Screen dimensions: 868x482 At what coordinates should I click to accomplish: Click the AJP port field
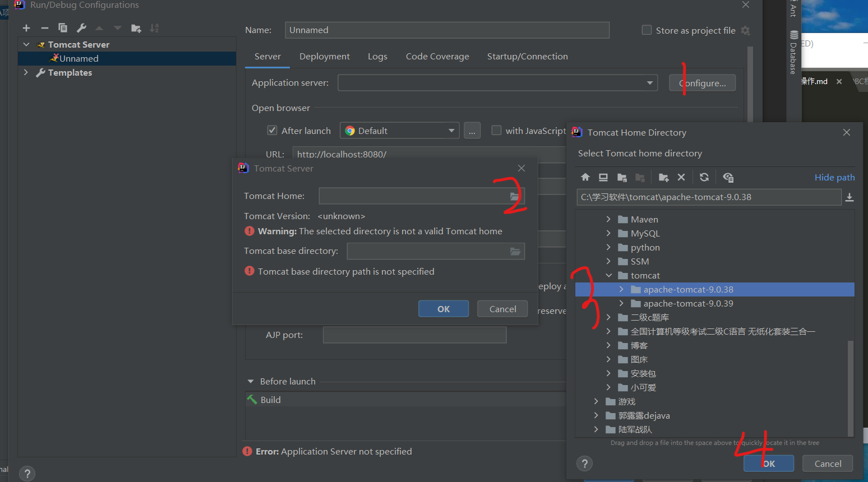coord(414,335)
